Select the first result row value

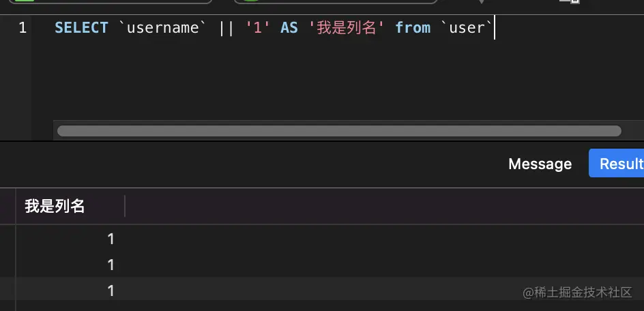(x=111, y=239)
